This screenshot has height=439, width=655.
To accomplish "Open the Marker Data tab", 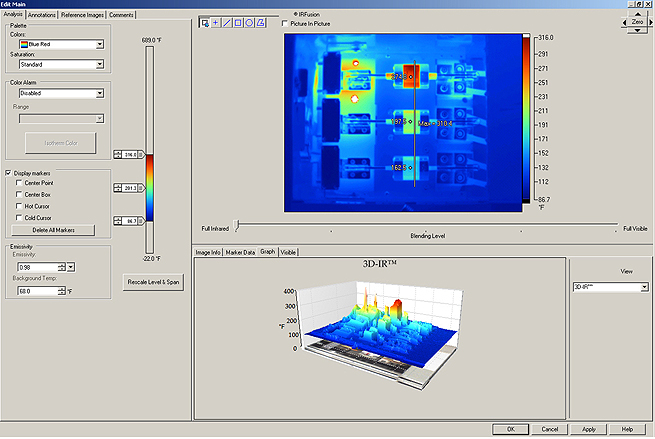I will 240,252.
